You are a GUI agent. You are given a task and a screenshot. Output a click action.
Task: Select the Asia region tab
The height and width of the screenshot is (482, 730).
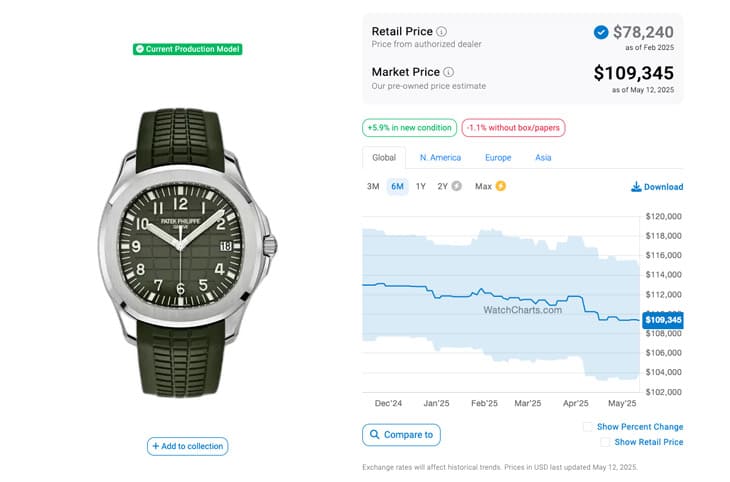[x=543, y=157]
